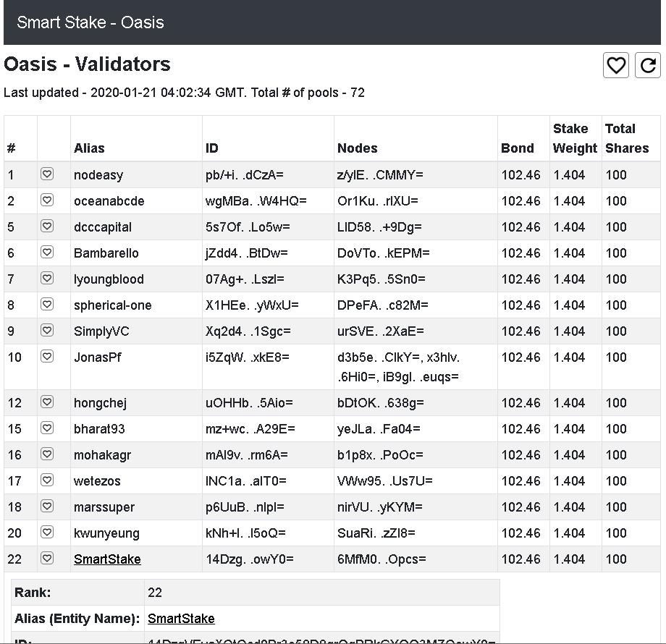Favorite the mohakagr validator
Screen dimensions: 666x644
coord(47,454)
